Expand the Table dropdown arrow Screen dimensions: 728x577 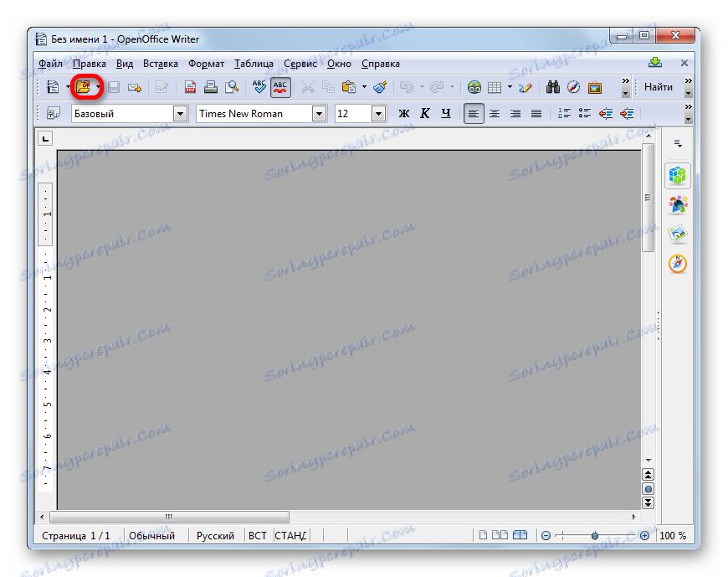tap(510, 87)
